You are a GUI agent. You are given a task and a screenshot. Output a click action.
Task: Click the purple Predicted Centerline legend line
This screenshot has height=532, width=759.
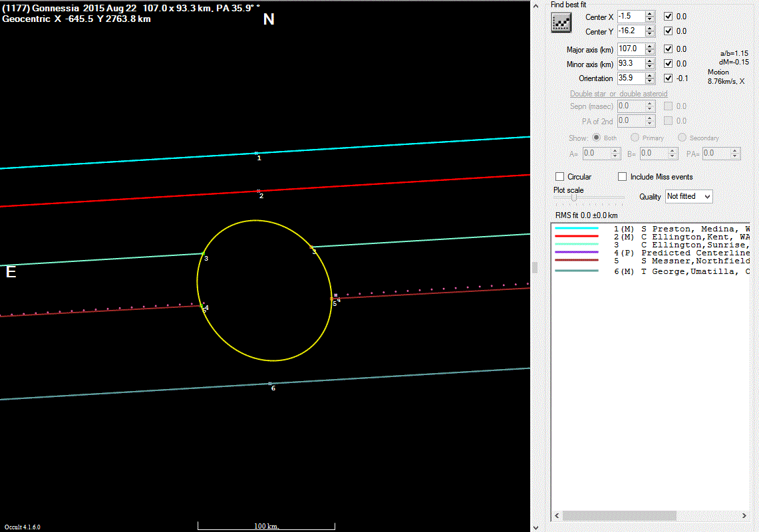tap(577, 253)
